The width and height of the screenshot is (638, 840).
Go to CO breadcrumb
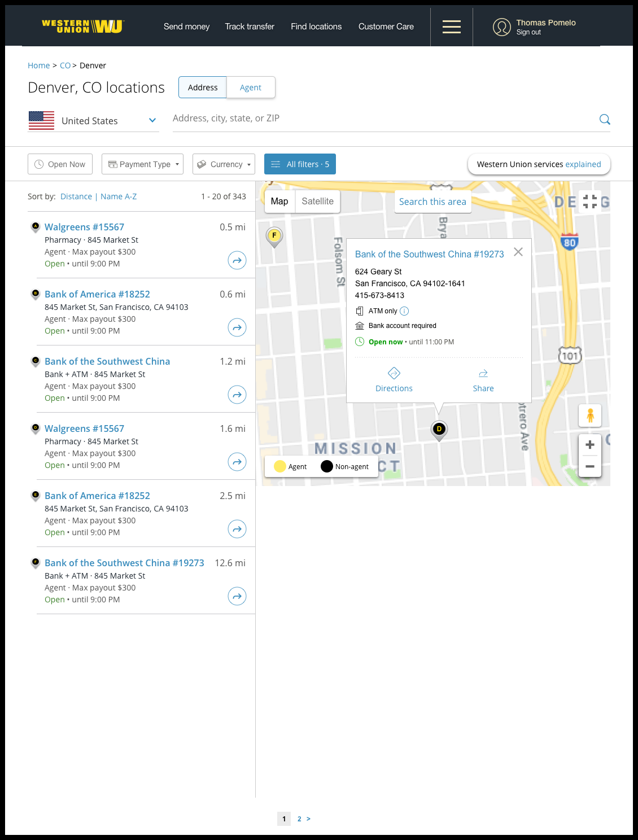(65, 65)
